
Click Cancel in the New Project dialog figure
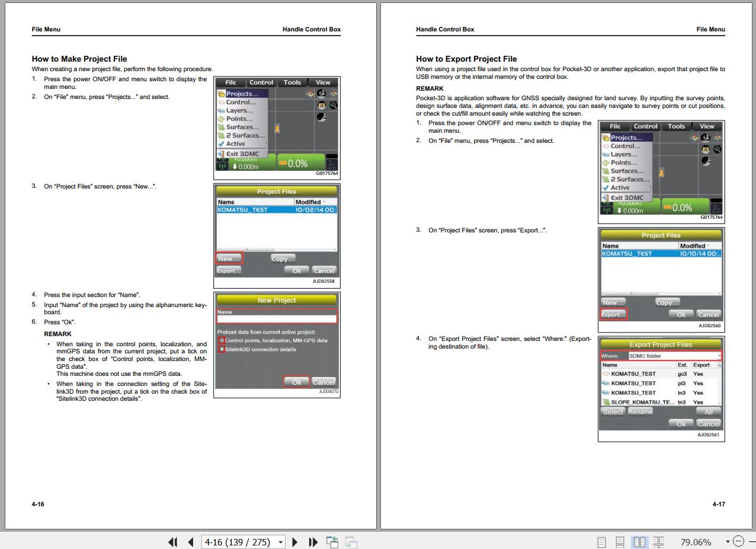(x=323, y=382)
